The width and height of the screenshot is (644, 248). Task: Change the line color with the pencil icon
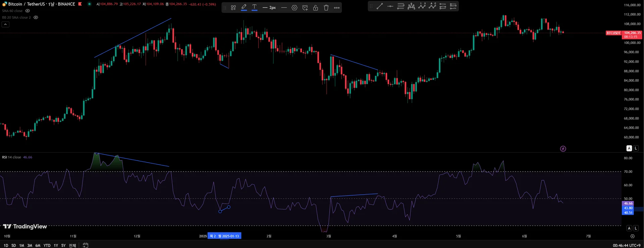tap(244, 7)
